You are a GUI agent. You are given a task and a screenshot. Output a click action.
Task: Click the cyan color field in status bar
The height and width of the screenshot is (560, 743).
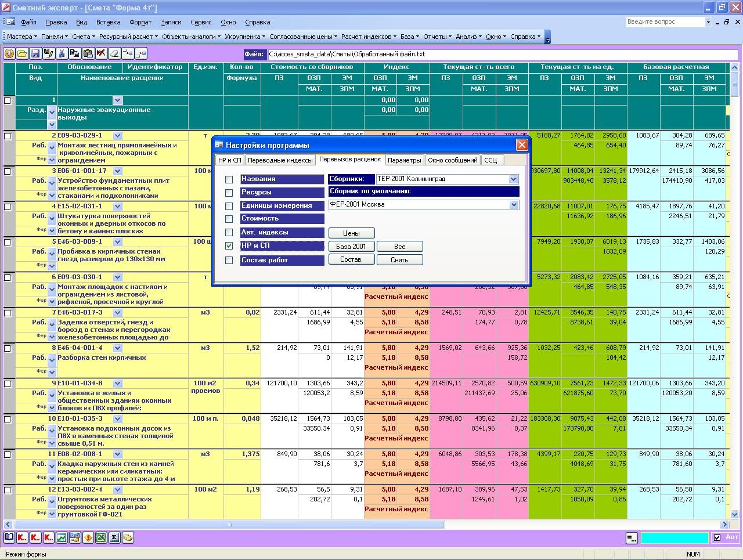click(675, 538)
